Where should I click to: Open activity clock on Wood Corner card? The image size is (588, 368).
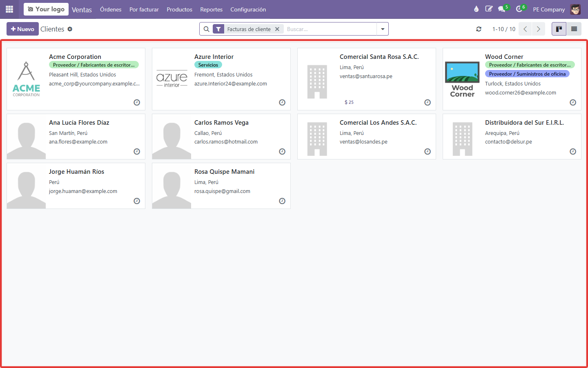[573, 103]
